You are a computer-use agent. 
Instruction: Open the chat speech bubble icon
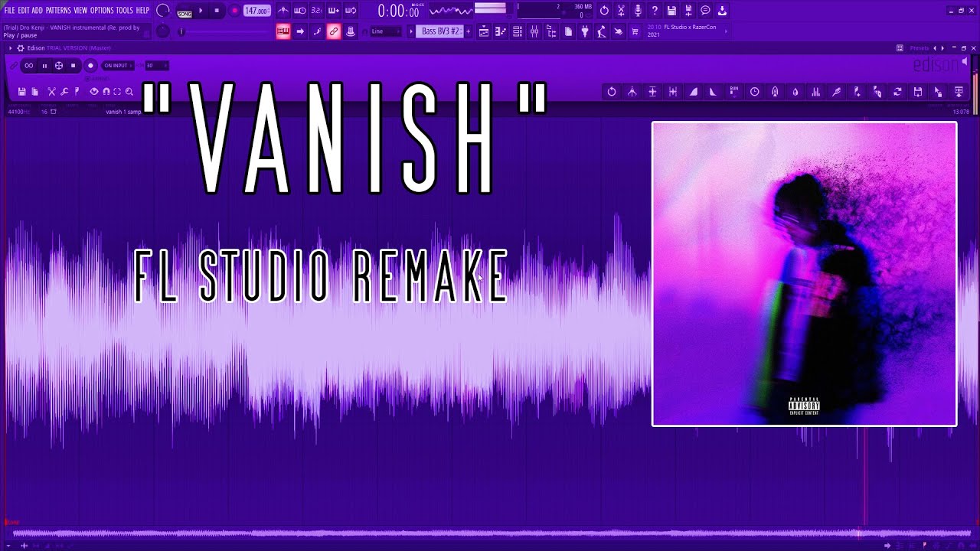click(705, 11)
